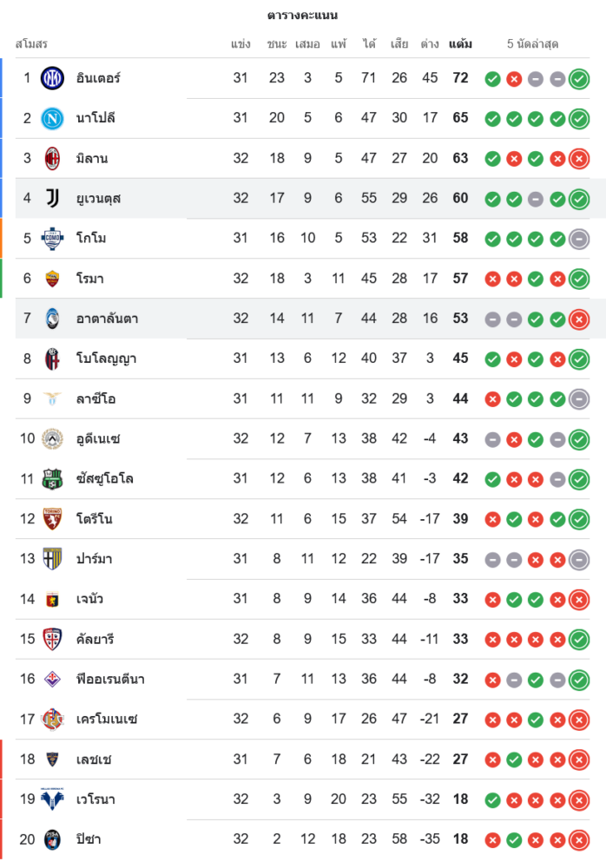Select the โตรีโน team row name
This screenshot has width=606, height=868.
coord(94,519)
